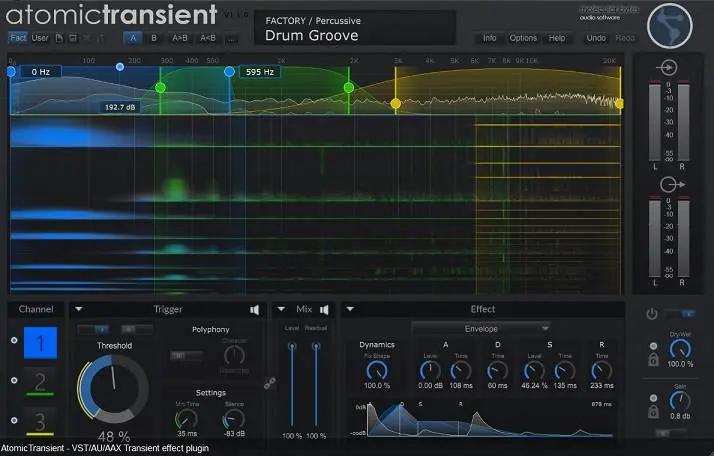
Task: Click the Min Time knob showing 35 ms
Action: (x=186, y=419)
